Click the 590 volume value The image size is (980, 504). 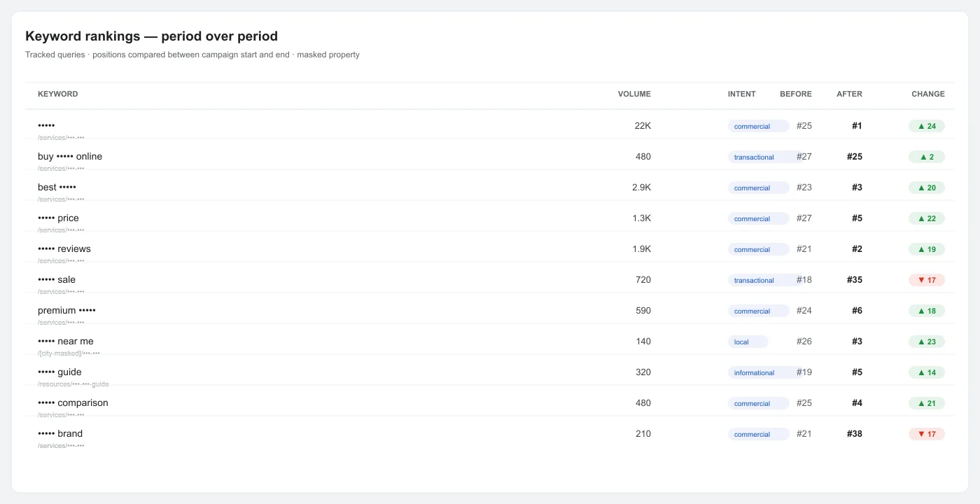pyautogui.click(x=643, y=311)
